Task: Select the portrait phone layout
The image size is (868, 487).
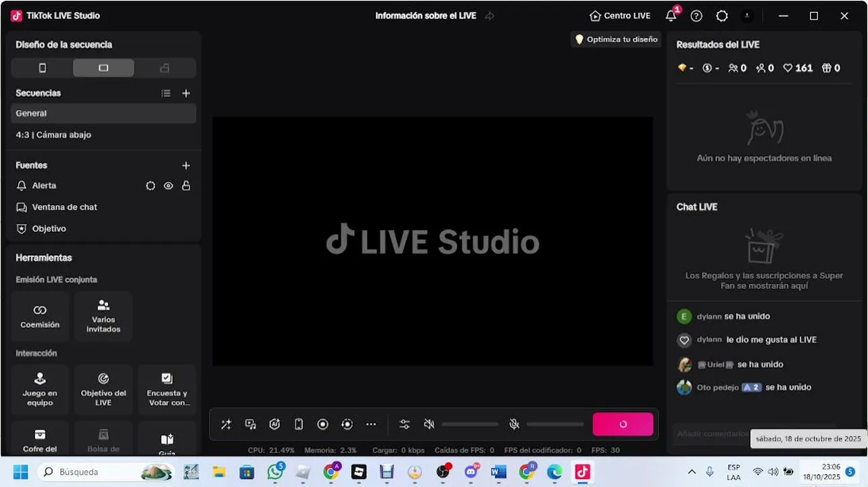Action: (42, 68)
